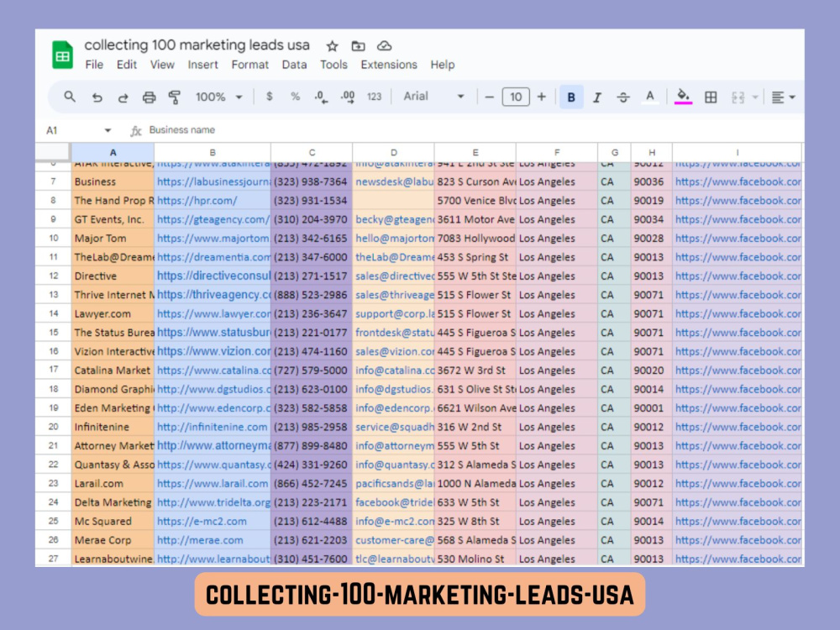Open the Insert menu
Screen dimensions: 840x630
click(202, 65)
